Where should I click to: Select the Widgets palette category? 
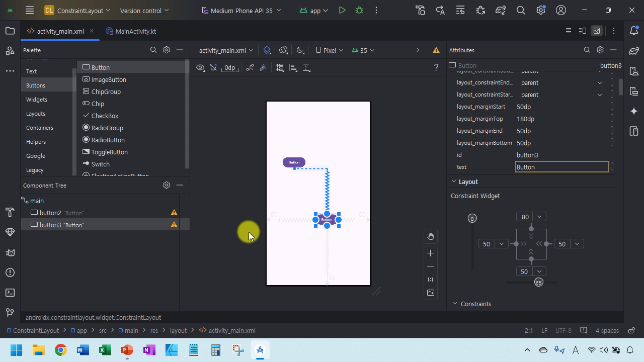click(x=37, y=100)
